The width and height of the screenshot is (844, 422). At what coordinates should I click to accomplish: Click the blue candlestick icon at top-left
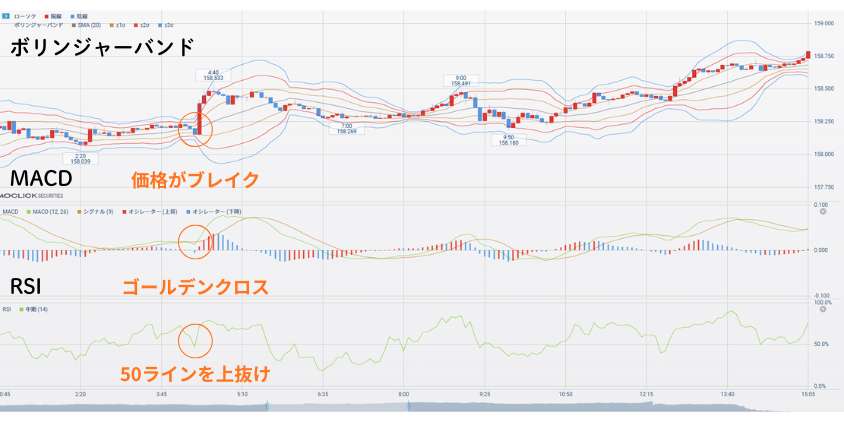(7, 17)
